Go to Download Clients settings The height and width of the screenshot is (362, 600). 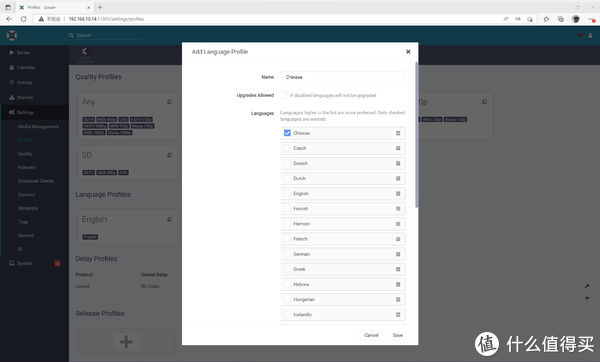36,181
